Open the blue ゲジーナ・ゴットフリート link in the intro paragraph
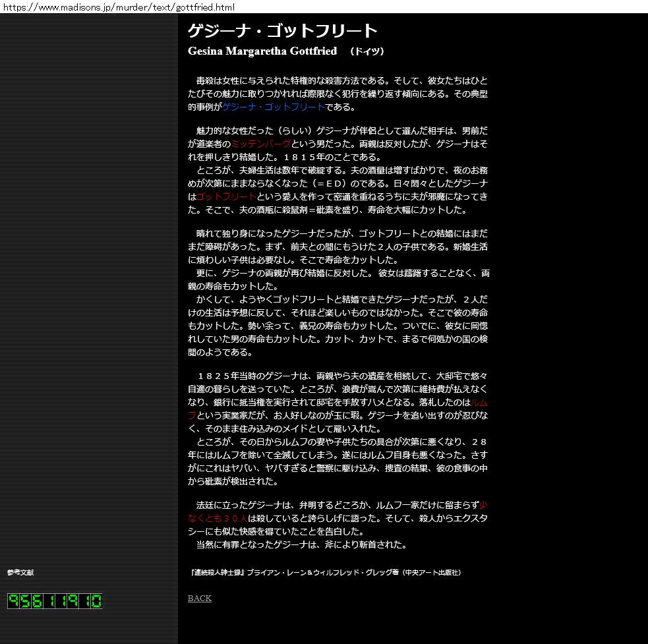Screen dimensions: 648x644 273,107
